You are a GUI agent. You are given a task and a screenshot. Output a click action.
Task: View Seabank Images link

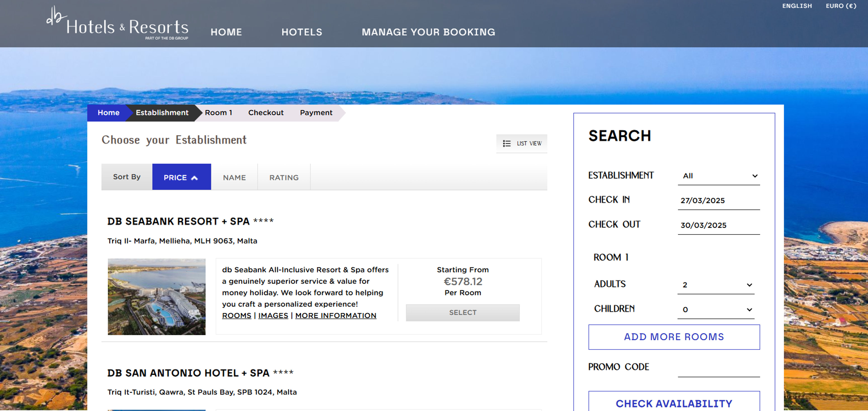coord(273,316)
